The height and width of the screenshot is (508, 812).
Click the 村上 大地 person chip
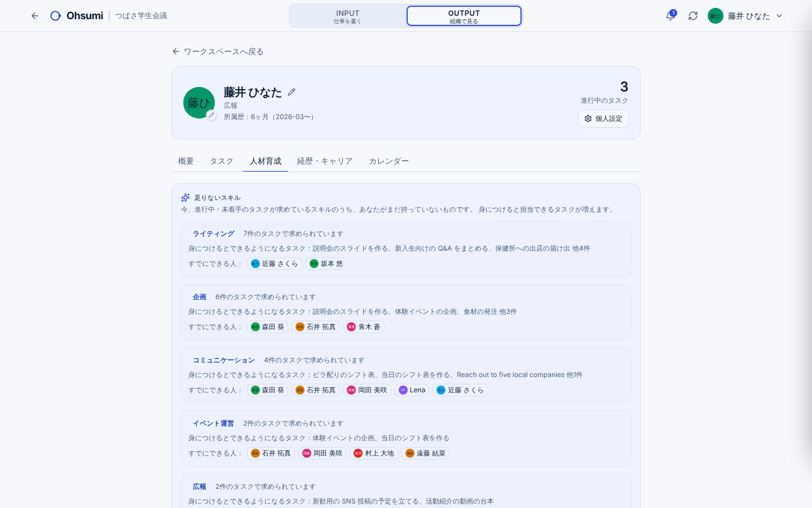pyautogui.click(x=374, y=453)
